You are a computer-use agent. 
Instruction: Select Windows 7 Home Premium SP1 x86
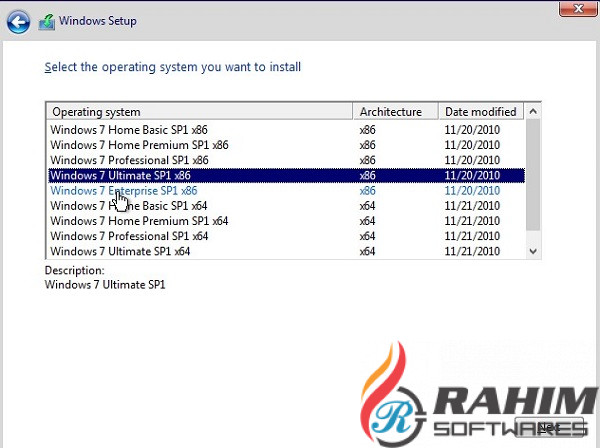pos(286,145)
